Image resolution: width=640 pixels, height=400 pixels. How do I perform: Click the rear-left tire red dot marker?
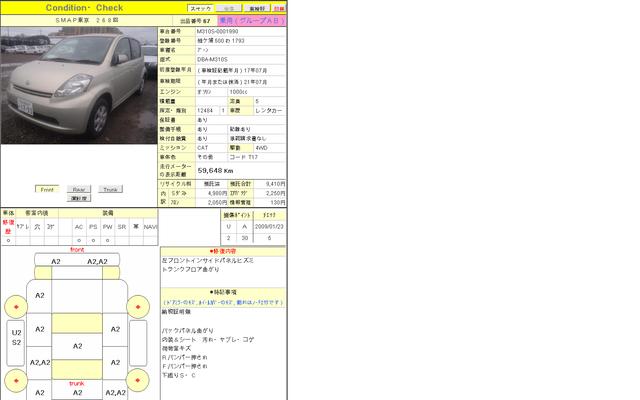coord(16,380)
